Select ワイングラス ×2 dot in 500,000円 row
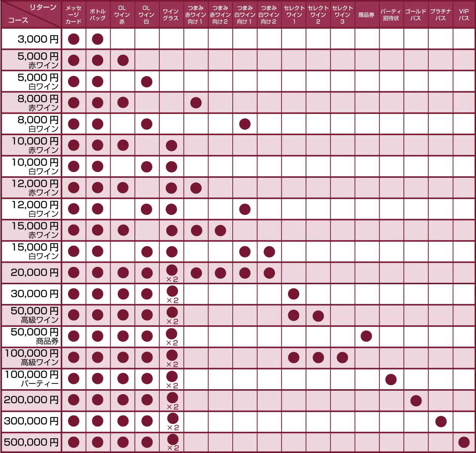Screen dimensions: 476x453 tap(172, 439)
